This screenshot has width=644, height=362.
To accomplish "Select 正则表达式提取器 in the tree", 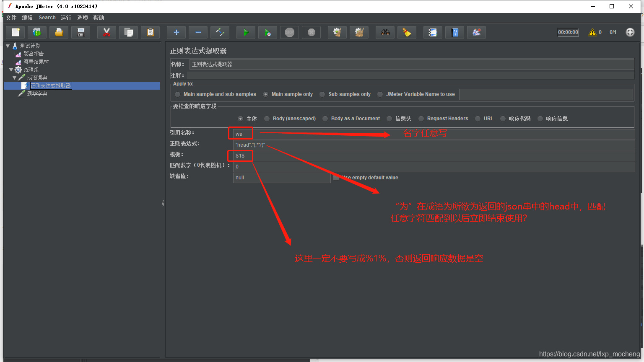I will tap(51, 85).
